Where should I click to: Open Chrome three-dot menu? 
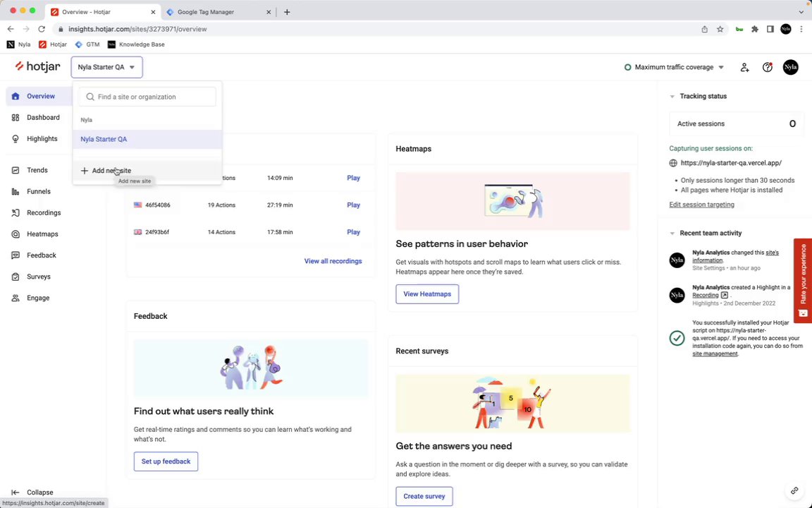pyautogui.click(x=801, y=30)
